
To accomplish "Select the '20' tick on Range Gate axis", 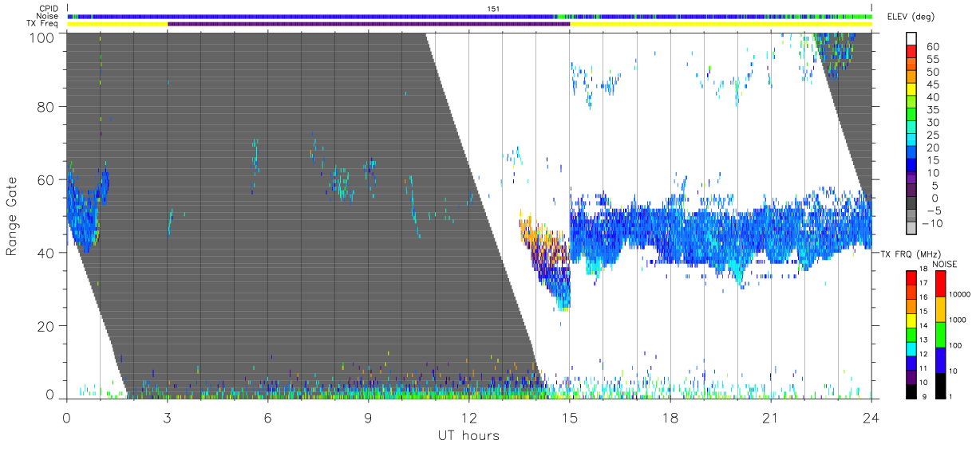I will (46, 326).
